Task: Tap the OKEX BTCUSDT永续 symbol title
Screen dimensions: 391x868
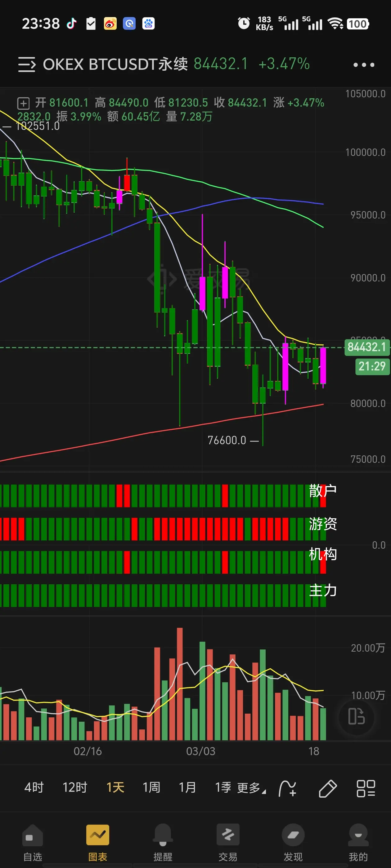Action: pyautogui.click(x=115, y=64)
